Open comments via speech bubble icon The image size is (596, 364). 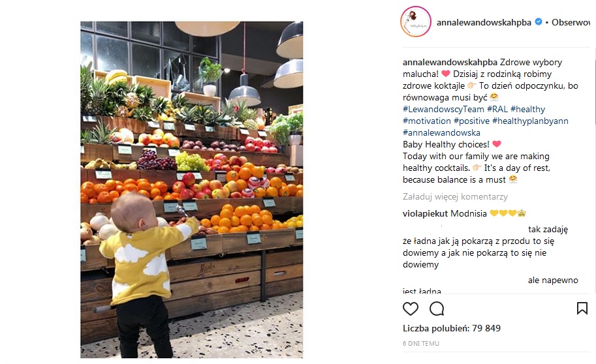tap(437, 309)
